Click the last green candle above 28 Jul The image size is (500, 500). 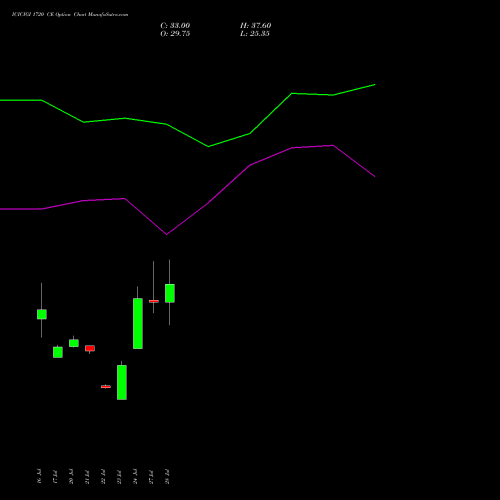tap(170, 293)
